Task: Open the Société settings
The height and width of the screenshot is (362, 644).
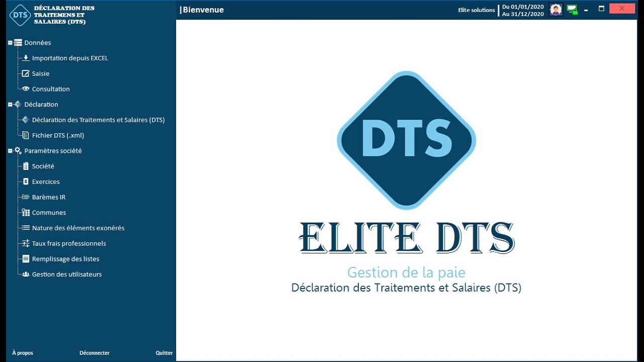Action: tap(43, 166)
